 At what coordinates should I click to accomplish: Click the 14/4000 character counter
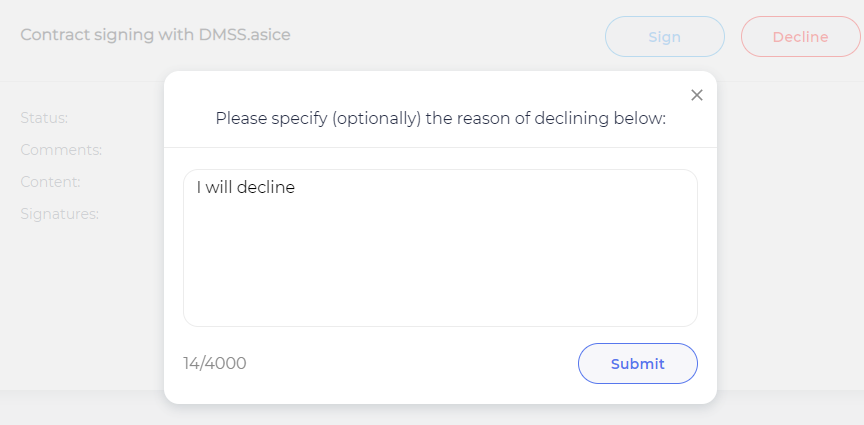coord(214,363)
